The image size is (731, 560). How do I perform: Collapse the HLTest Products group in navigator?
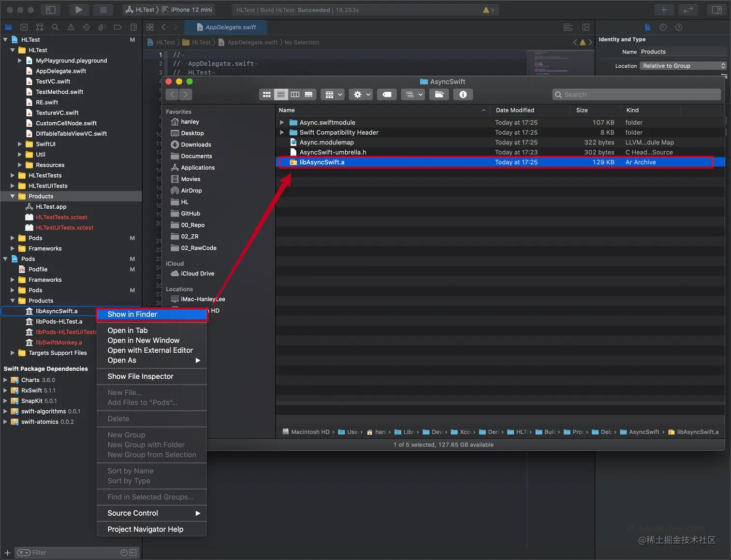point(13,196)
